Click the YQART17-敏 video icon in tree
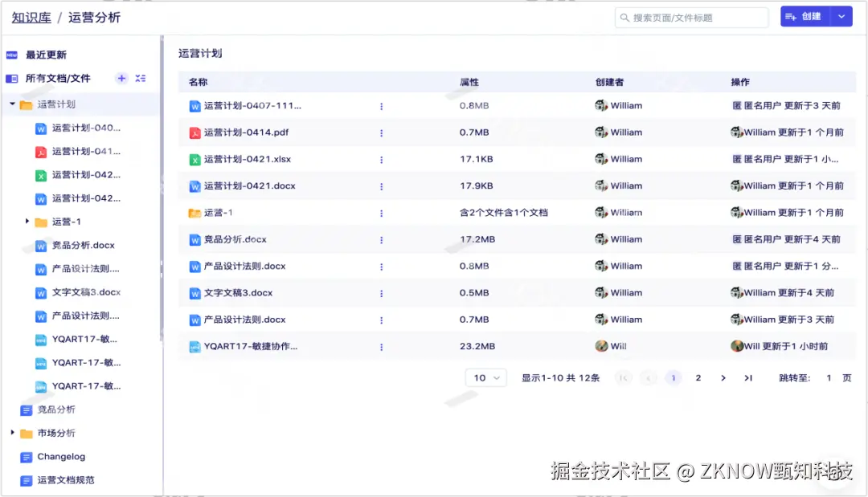Screen dimensions: 868x497 pyautogui.click(x=41, y=340)
